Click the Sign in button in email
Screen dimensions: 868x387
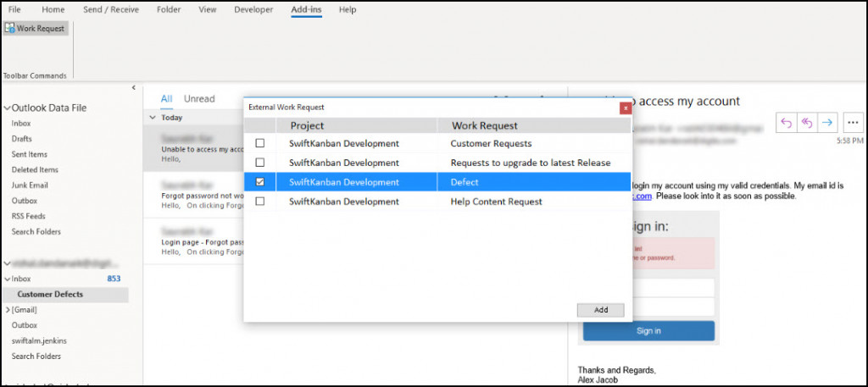pyautogui.click(x=648, y=330)
